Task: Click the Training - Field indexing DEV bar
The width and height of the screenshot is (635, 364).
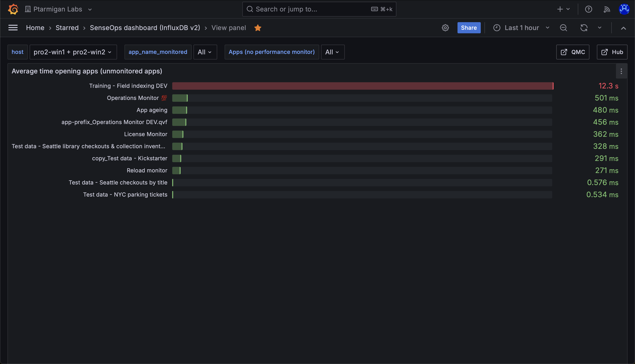Action: (362, 86)
